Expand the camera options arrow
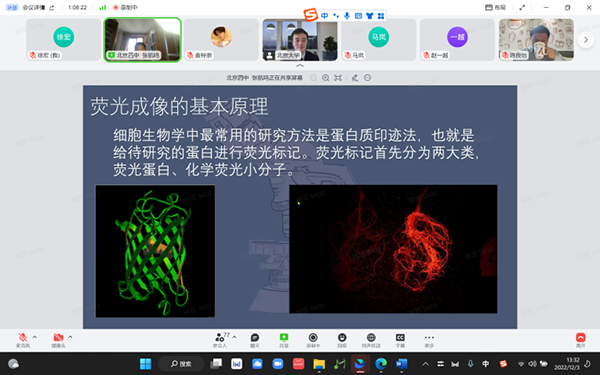The height and width of the screenshot is (375, 600). click(x=70, y=337)
